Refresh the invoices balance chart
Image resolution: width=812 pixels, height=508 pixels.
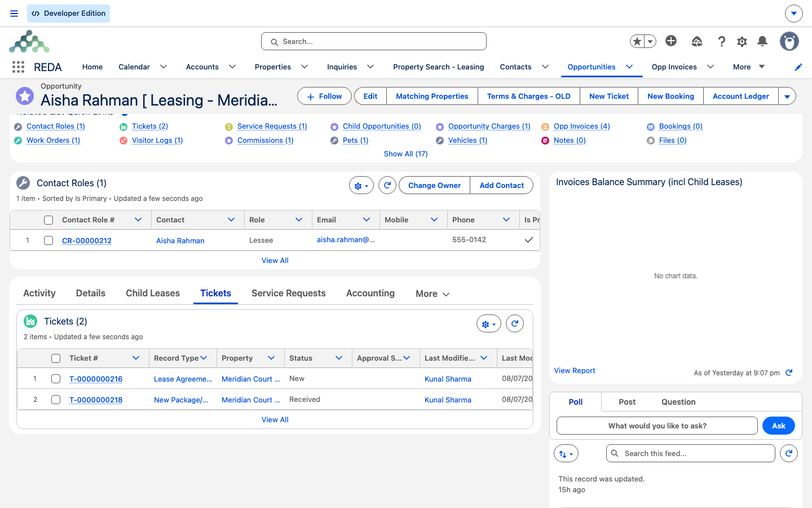coord(789,373)
